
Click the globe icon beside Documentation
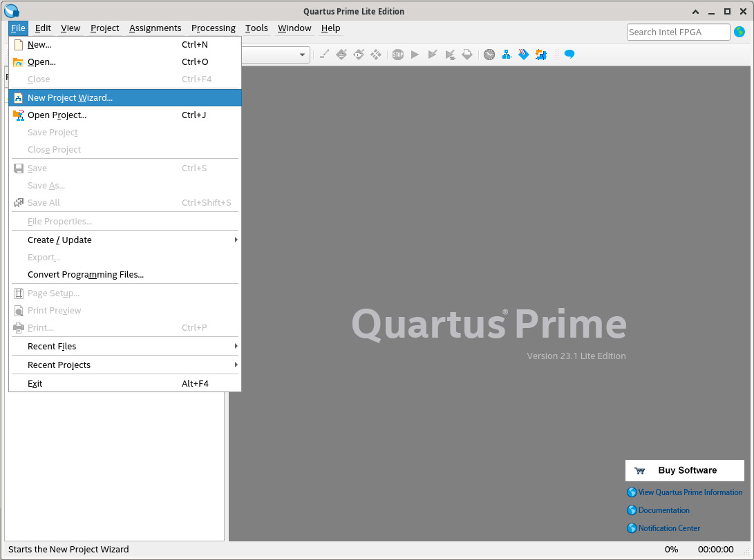632,510
